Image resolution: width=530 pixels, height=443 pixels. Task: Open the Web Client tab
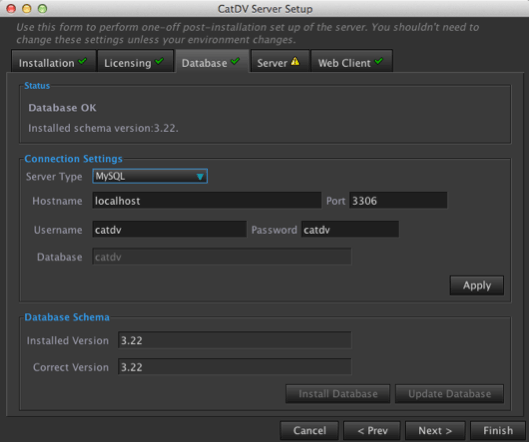pos(352,62)
